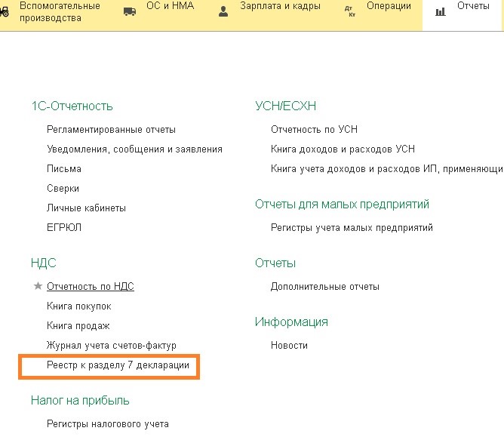504x437 pixels.
Task: Open Личные кабинеты
Action: [86, 208]
